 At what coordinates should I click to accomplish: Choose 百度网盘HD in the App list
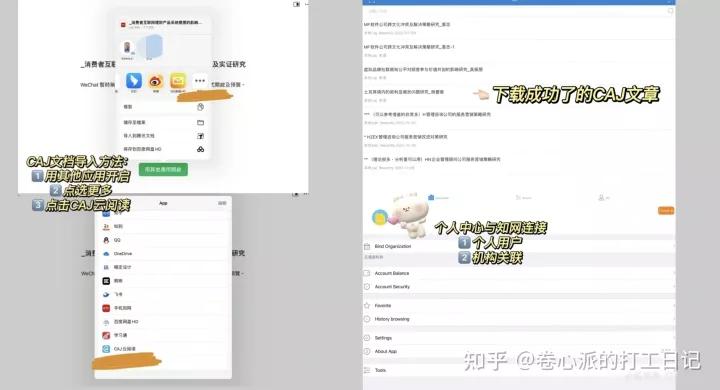pos(163,322)
